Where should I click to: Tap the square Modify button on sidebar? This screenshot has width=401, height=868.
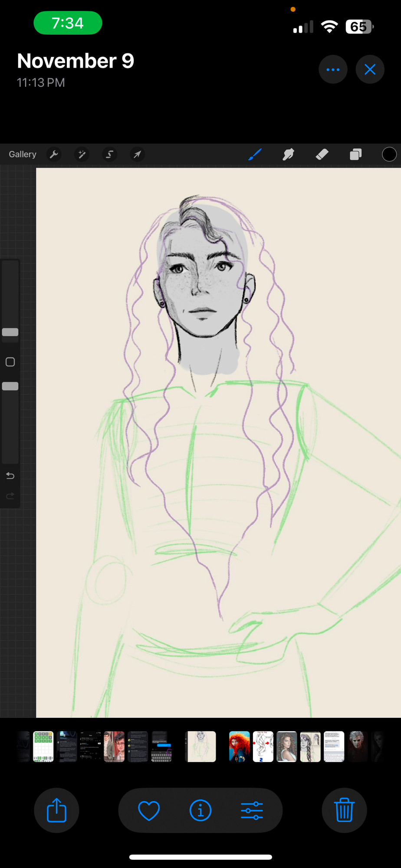click(x=10, y=362)
